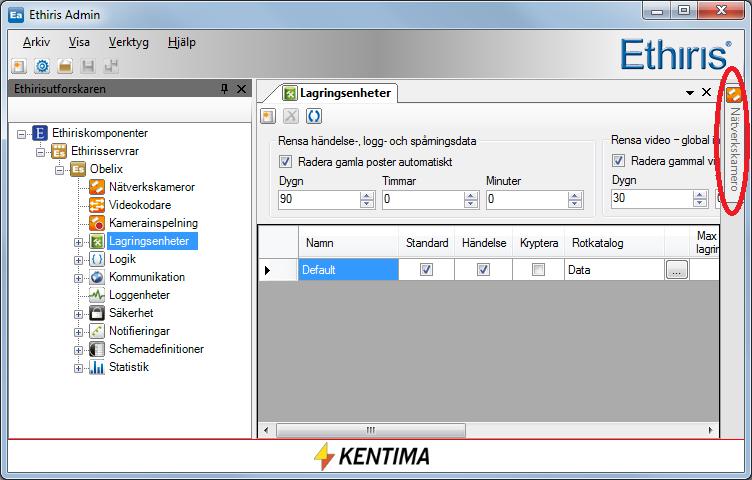This screenshot has height=480, width=752.
Task: Expand the Logik tree node
Action: [x=78, y=260]
